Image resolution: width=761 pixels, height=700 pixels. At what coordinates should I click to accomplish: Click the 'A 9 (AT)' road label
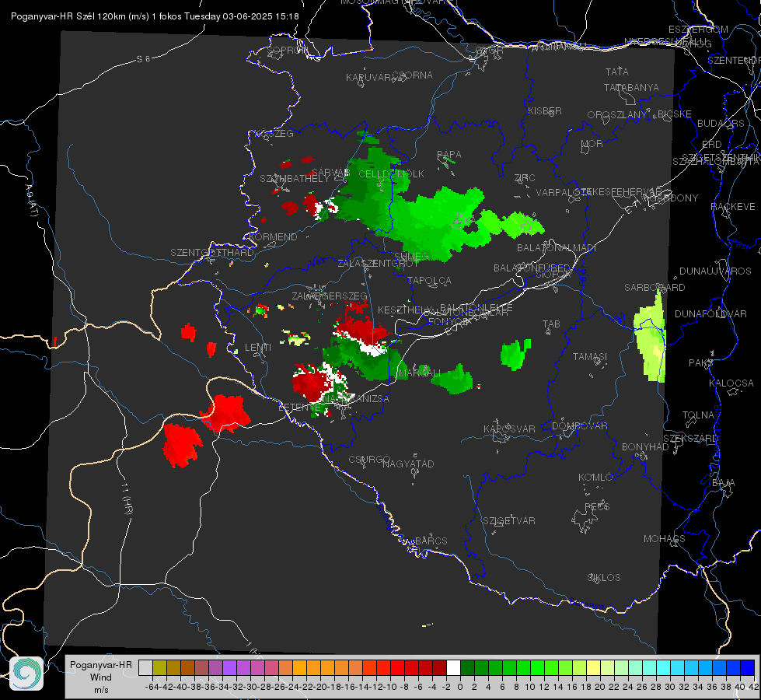tap(31, 200)
